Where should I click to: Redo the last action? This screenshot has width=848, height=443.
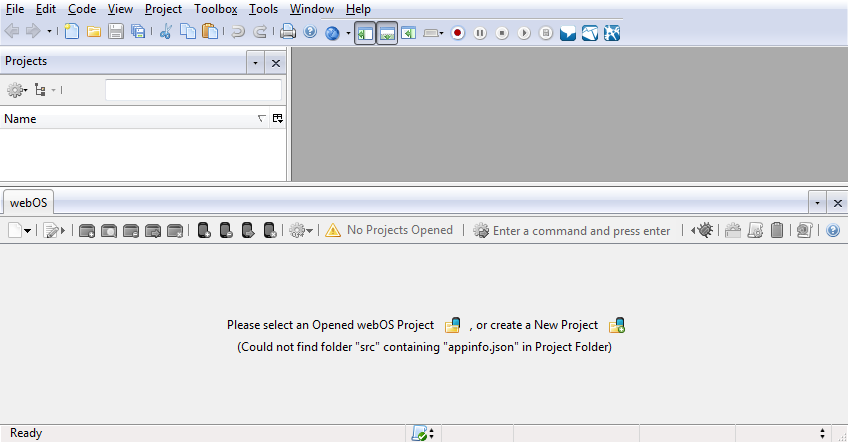click(260, 32)
